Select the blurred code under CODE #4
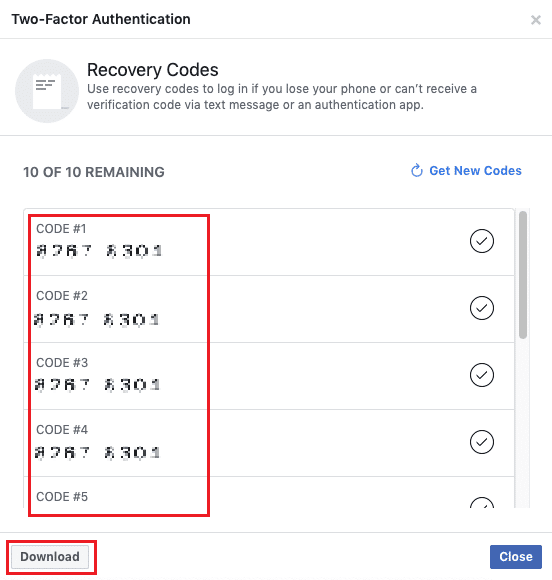 tap(97, 452)
